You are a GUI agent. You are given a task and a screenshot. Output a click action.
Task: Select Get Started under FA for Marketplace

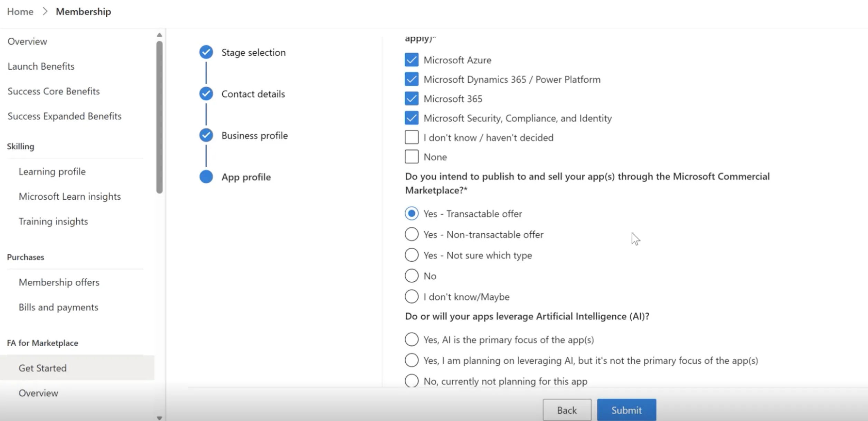click(77, 368)
